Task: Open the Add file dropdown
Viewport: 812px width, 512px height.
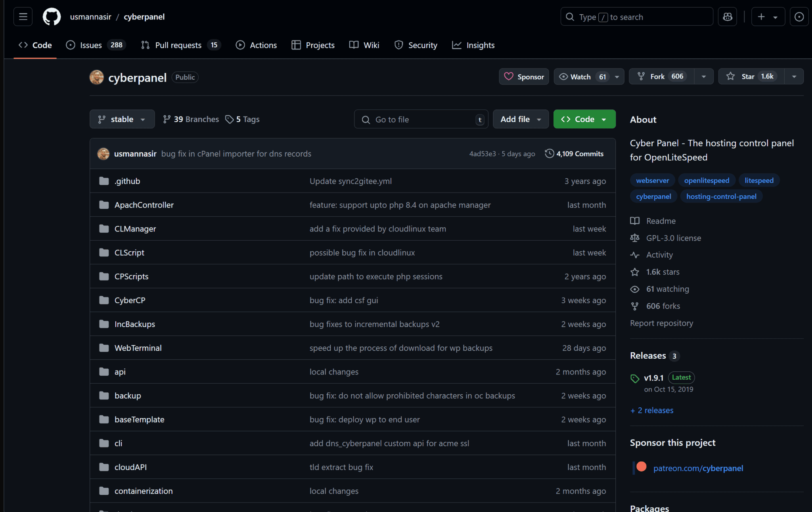Action: click(521, 119)
